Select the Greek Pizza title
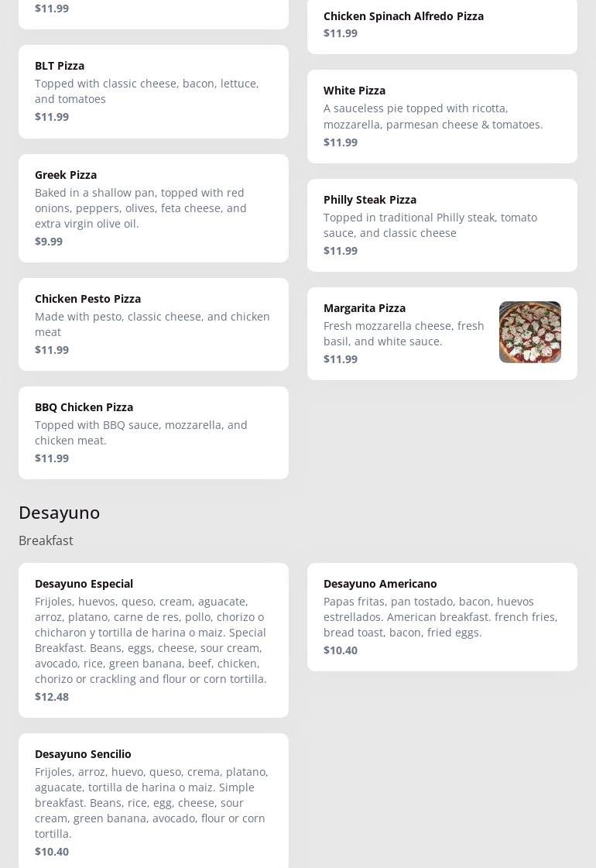This screenshot has width=596, height=868. (66, 175)
